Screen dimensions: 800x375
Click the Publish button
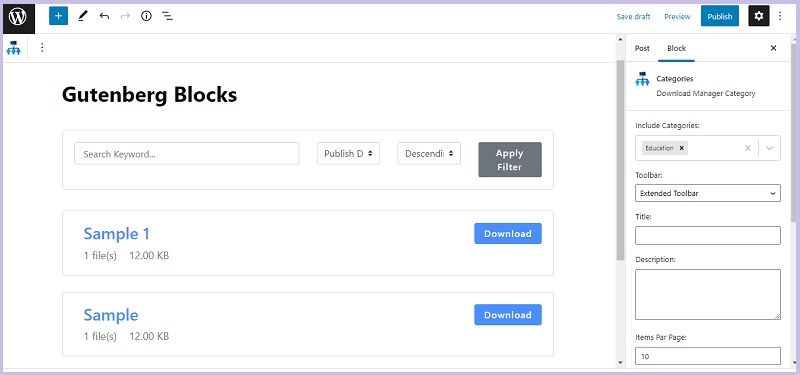coord(719,16)
